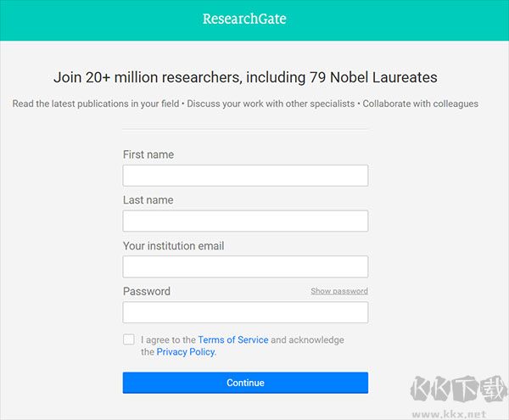Click the Your institution email label
This screenshot has width=509, height=420.
174,246
